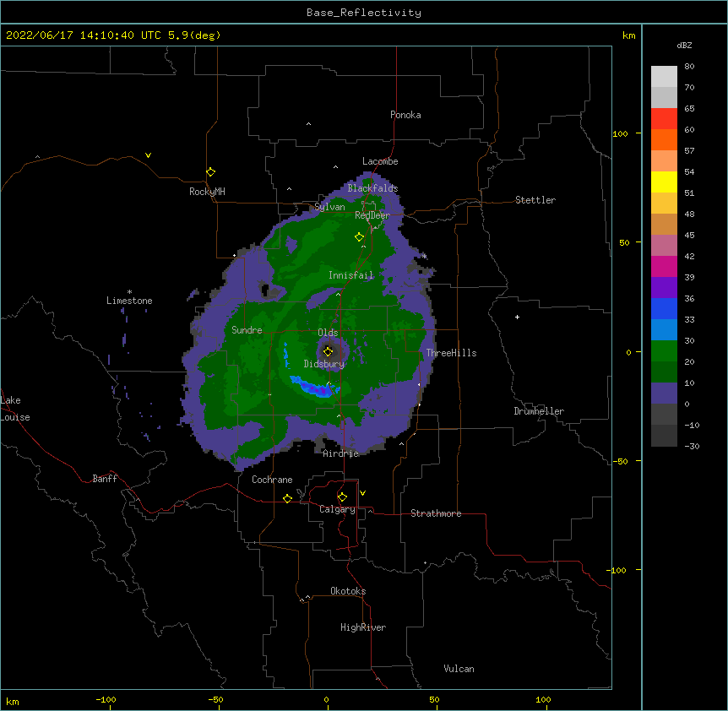This screenshot has width=728, height=711.
Task: Select the blue 33-36 dBZ legend swatch
Action: click(x=664, y=308)
